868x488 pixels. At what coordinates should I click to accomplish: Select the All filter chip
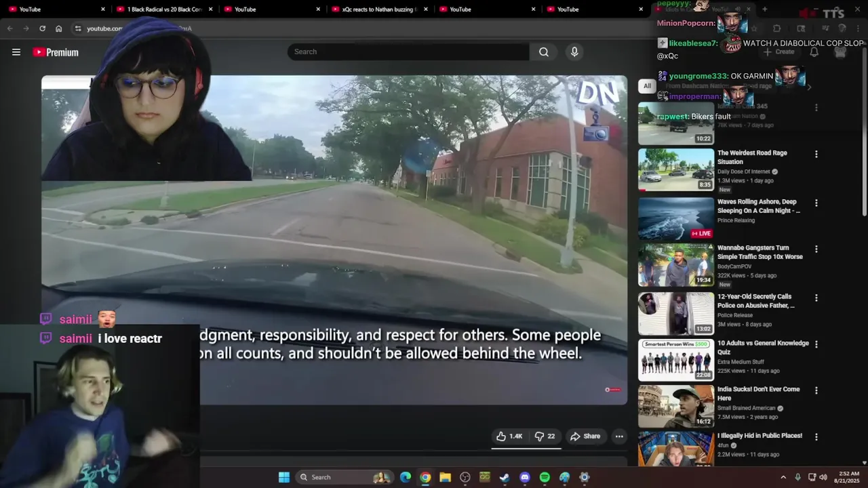point(647,86)
